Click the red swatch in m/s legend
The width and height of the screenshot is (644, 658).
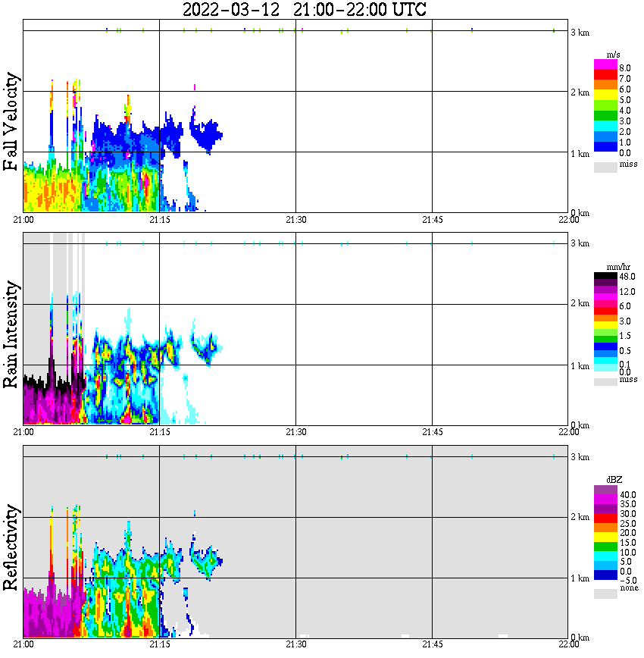(x=605, y=75)
